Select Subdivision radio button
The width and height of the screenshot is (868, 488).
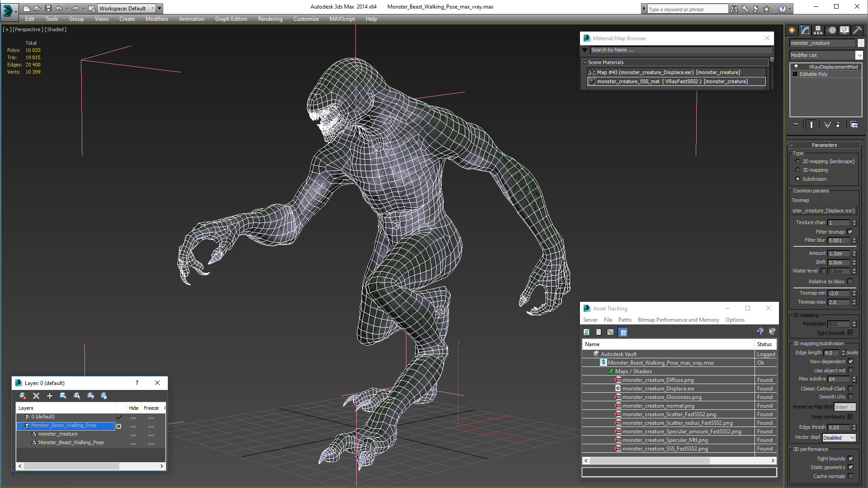pos(797,179)
